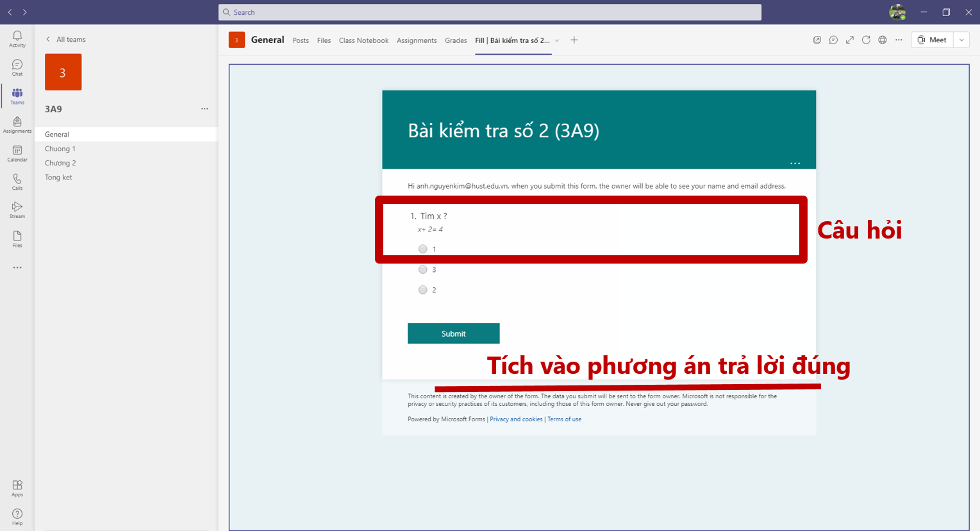Click the Search input box
Screen dimensions: 980x531
pyautogui.click(x=490, y=12)
